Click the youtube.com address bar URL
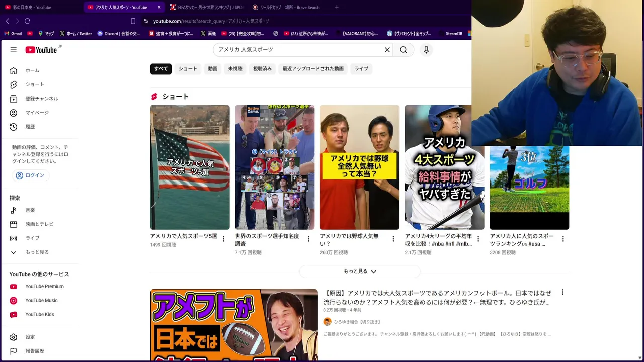 211,21
